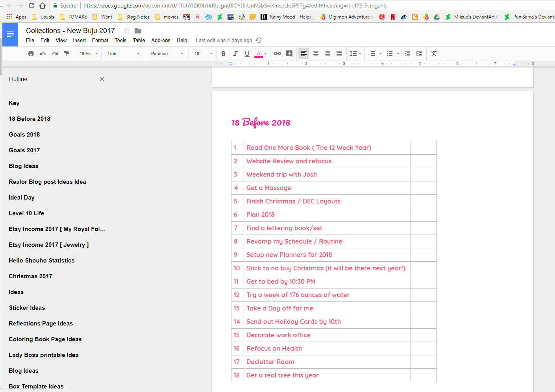Go to the browser Home page
Image resolution: width=555 pixels, height=392 pixels.
tap(43, 6)
